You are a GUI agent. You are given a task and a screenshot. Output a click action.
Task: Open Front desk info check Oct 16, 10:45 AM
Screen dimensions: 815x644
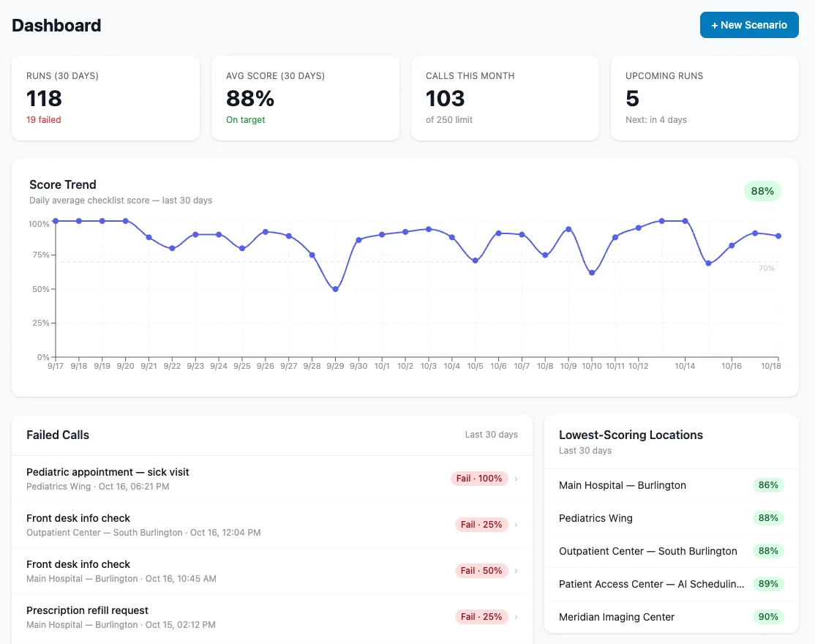point(272,571)
